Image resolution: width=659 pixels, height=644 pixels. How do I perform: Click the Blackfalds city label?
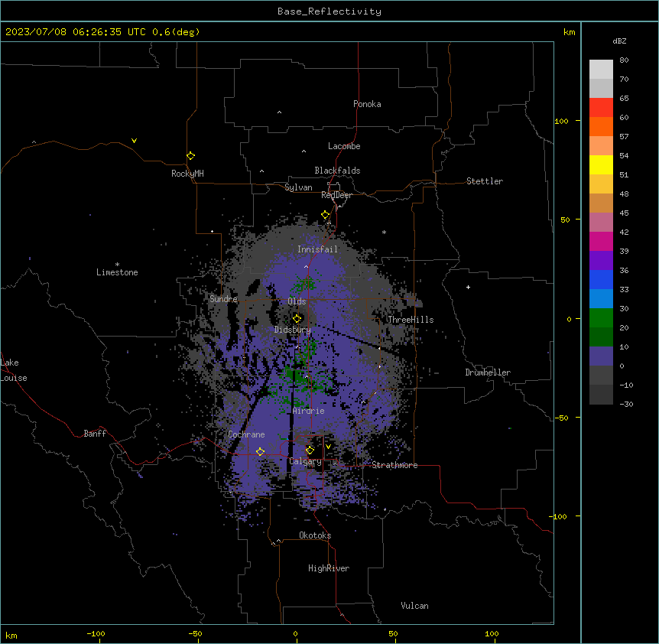pos(337,171)
